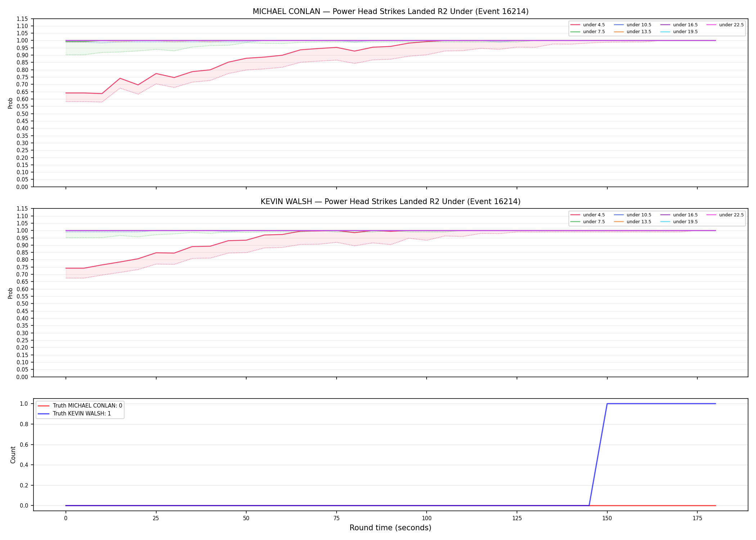Click the KEVIN WALSH chart title
This screenshot has height=540, width=756.
pos(391,202)
